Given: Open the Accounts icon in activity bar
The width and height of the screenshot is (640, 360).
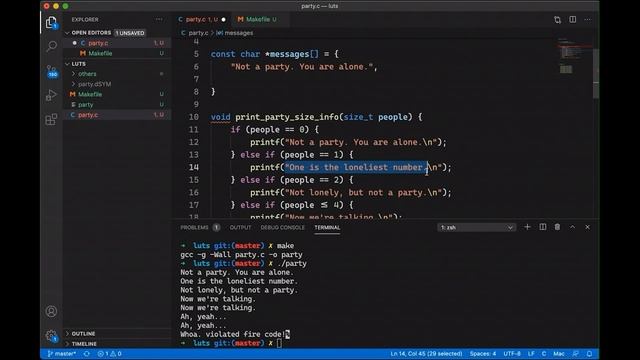Looking at the screenshot, I should pos(51,311).
